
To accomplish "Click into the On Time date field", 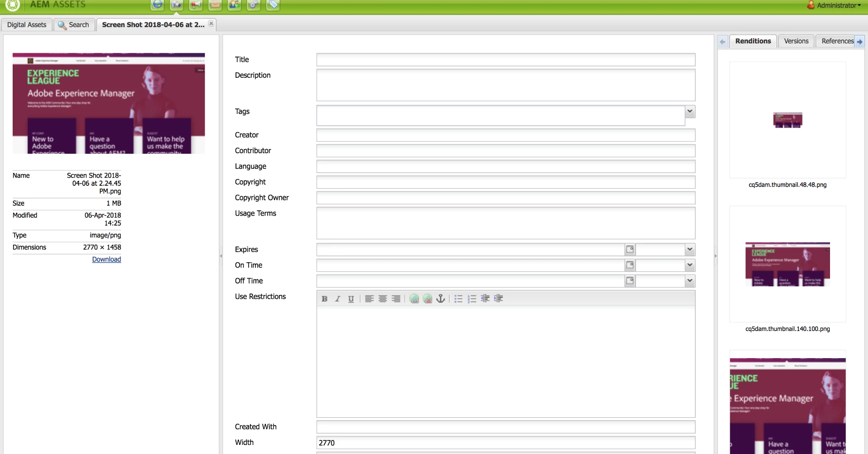I will 471,265.
